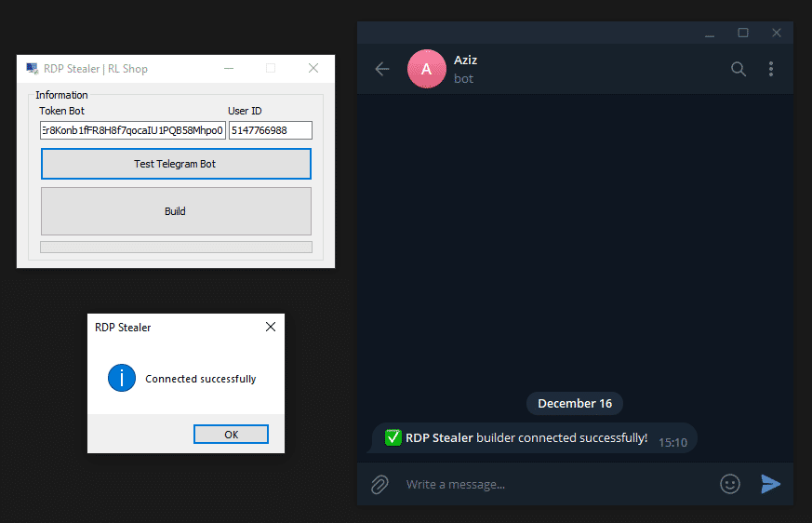Click the 15:10 message timestamp
812x523 pixels.
[672, 443]
